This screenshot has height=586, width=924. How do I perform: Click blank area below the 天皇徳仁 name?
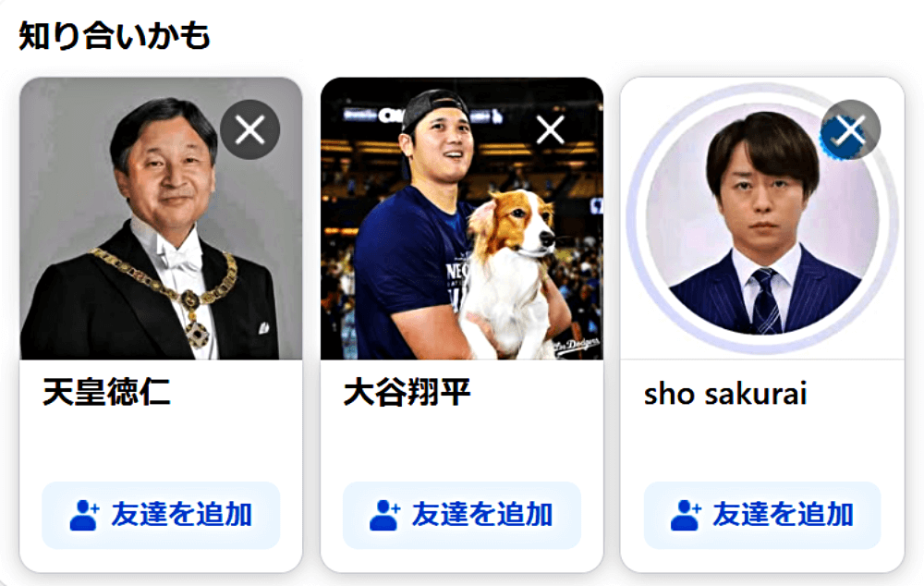pyautogui.click(x=161, y=446)
